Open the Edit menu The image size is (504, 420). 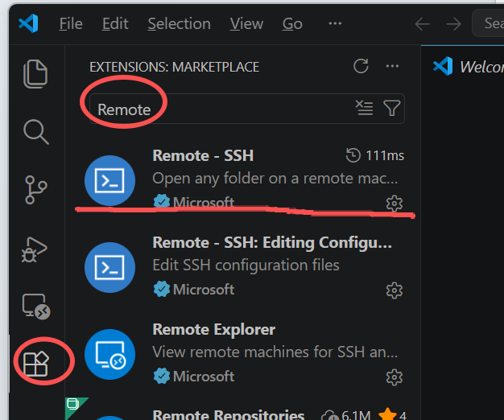coord(115,24)
